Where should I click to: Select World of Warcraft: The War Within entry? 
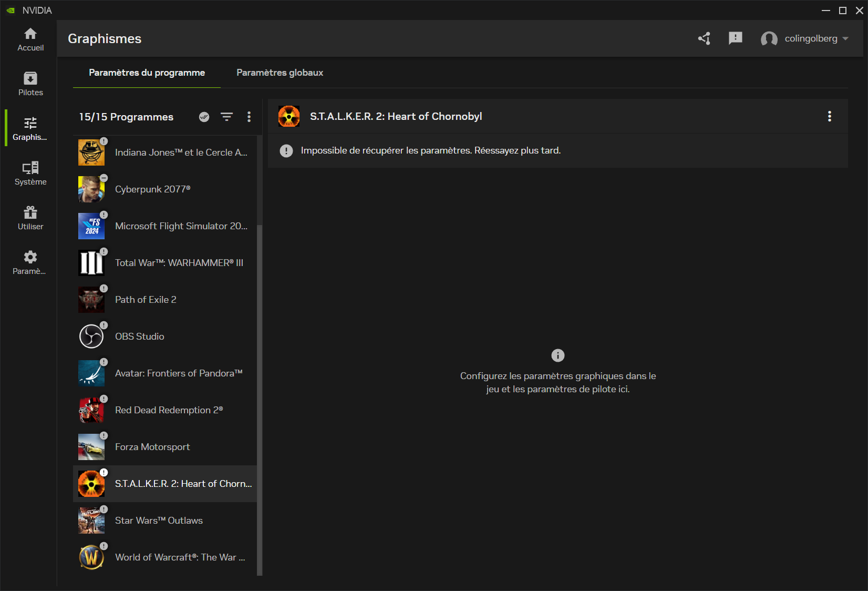coord(165,557)
